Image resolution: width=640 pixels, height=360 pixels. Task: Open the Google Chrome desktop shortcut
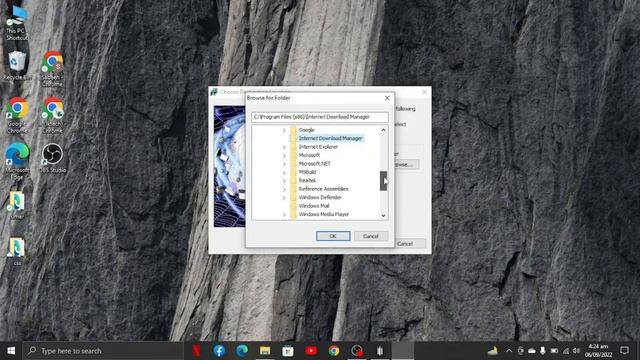(17, 115)
